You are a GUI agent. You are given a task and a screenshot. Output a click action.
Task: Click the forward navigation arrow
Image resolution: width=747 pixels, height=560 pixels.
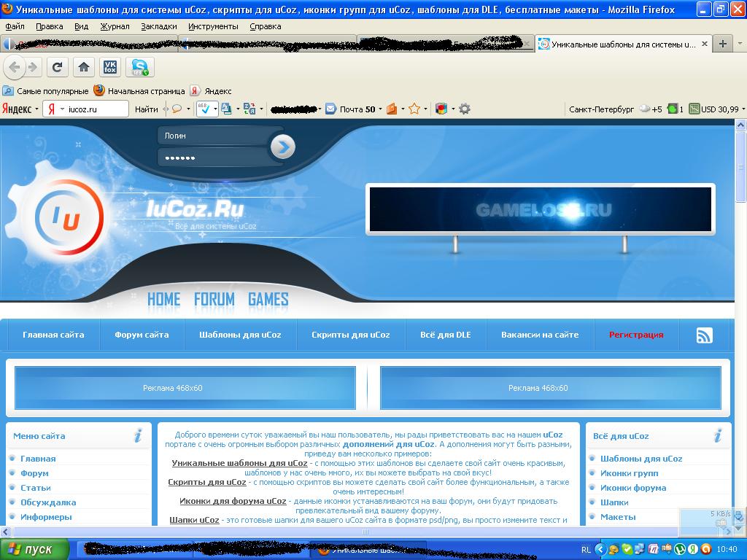coord(32,67)
